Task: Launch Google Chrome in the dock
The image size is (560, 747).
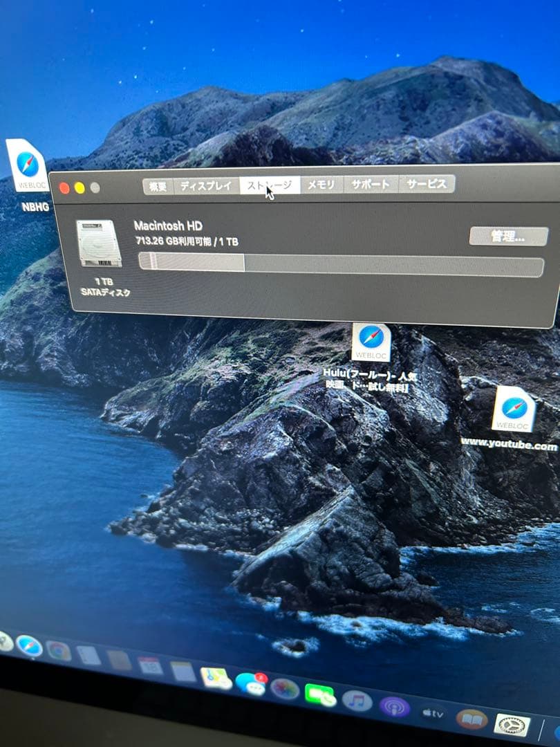Action: [58, 650]
